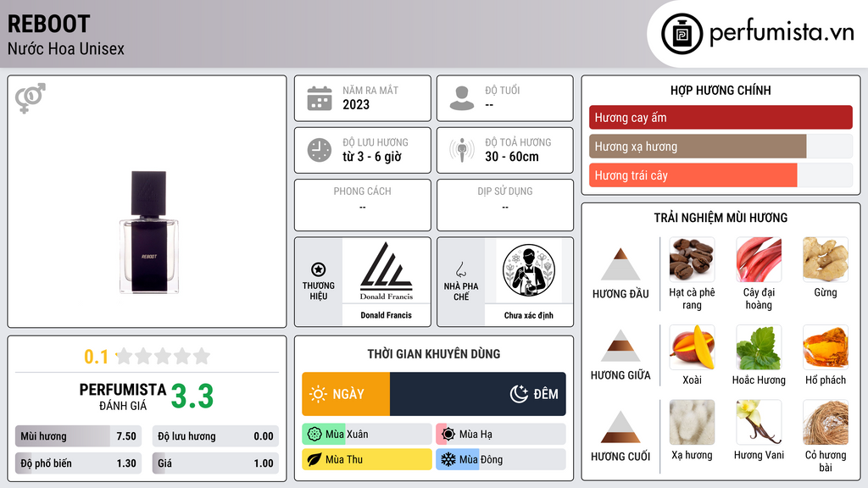The image size is (868, 488).
Task: Click the Mùa Xuân season bar
Action: 366,435
